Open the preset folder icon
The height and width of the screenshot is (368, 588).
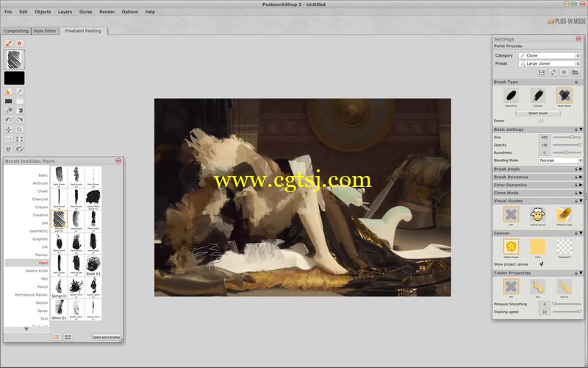tap(576, 72)
